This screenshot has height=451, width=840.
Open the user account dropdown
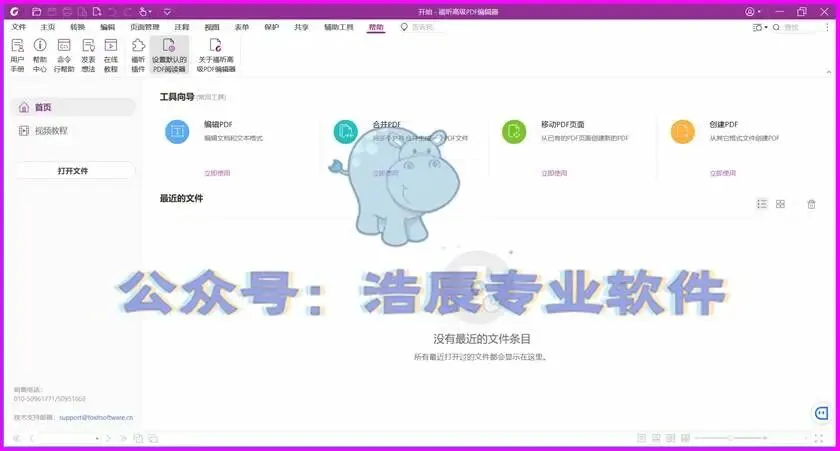(x=753, y=11)
